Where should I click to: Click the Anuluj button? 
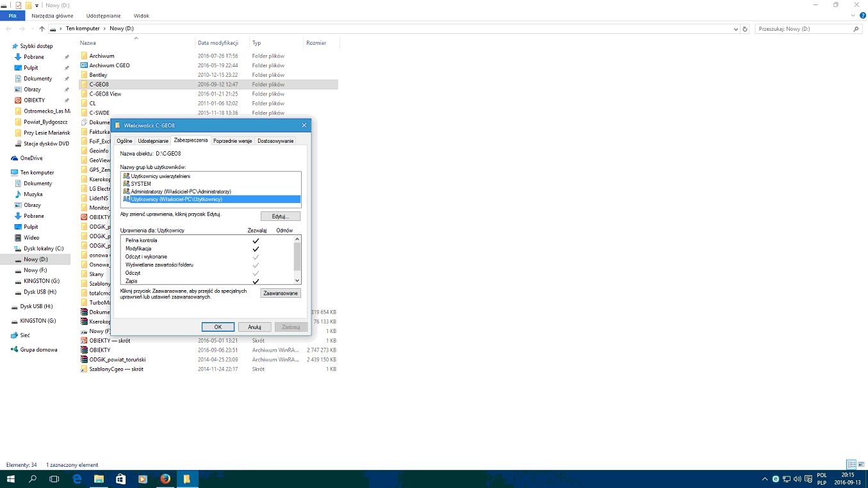(254, 327)
